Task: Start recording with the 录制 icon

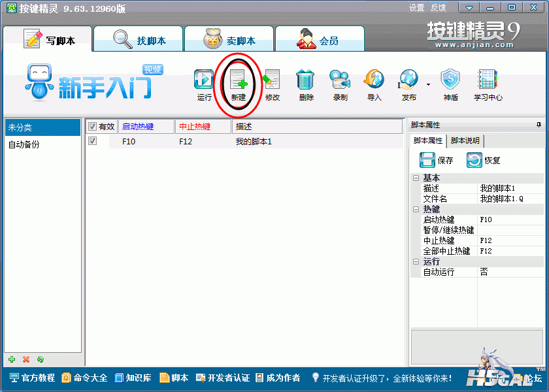Action: point(340,85)
